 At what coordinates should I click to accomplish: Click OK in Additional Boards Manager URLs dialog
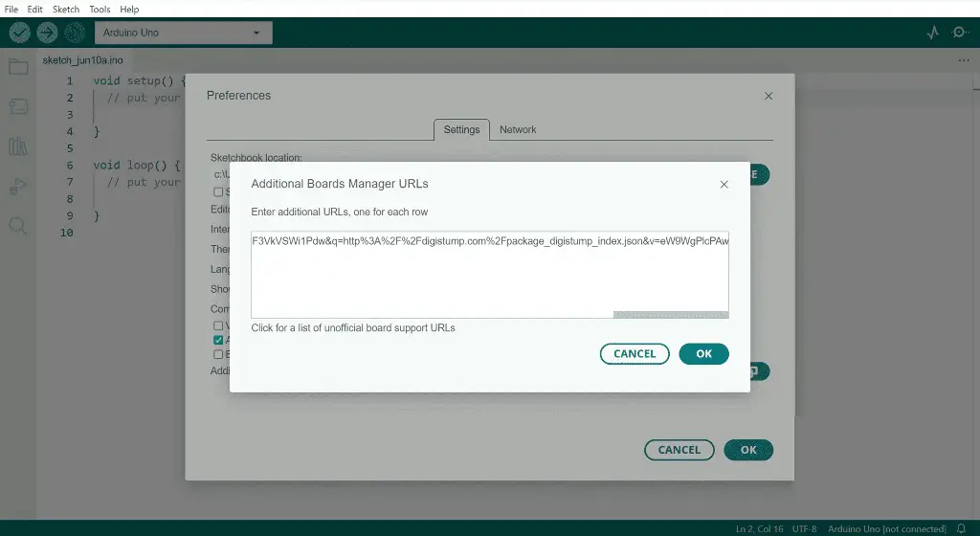click(x=703, y=353)
